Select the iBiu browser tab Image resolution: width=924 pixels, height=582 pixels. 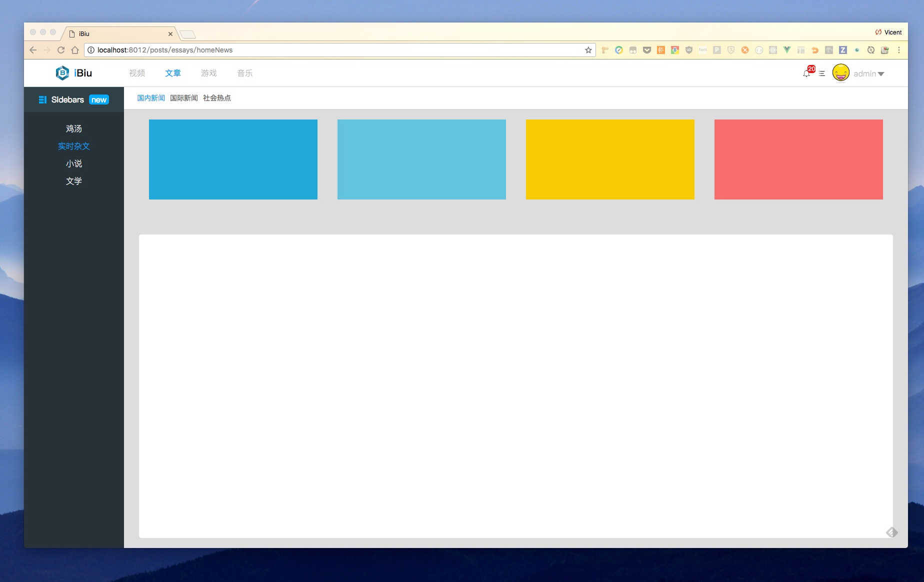[120, 33]
